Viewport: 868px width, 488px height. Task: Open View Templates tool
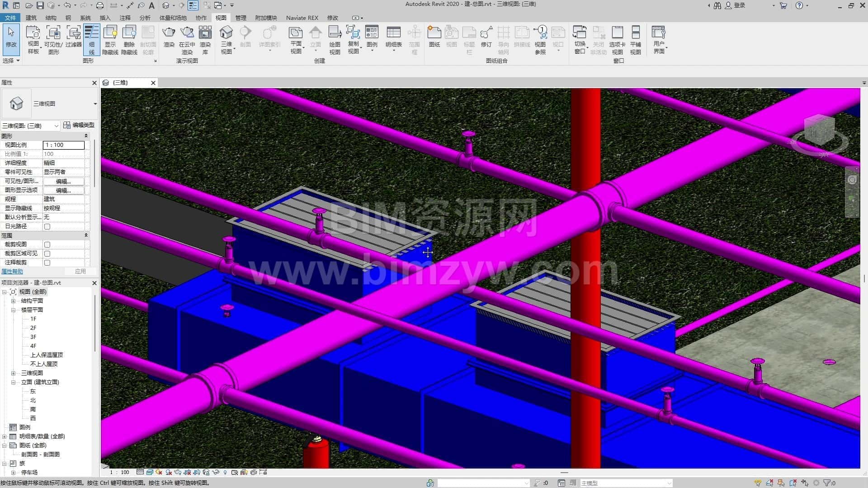(x=33, y=40)
